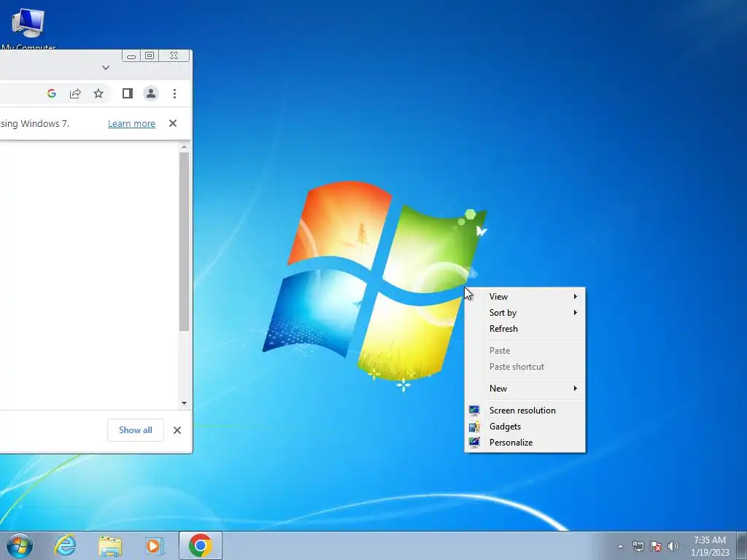Open the tab search chevron in Chrome
This screenshot has height=560, width=747.
point(106,68)
